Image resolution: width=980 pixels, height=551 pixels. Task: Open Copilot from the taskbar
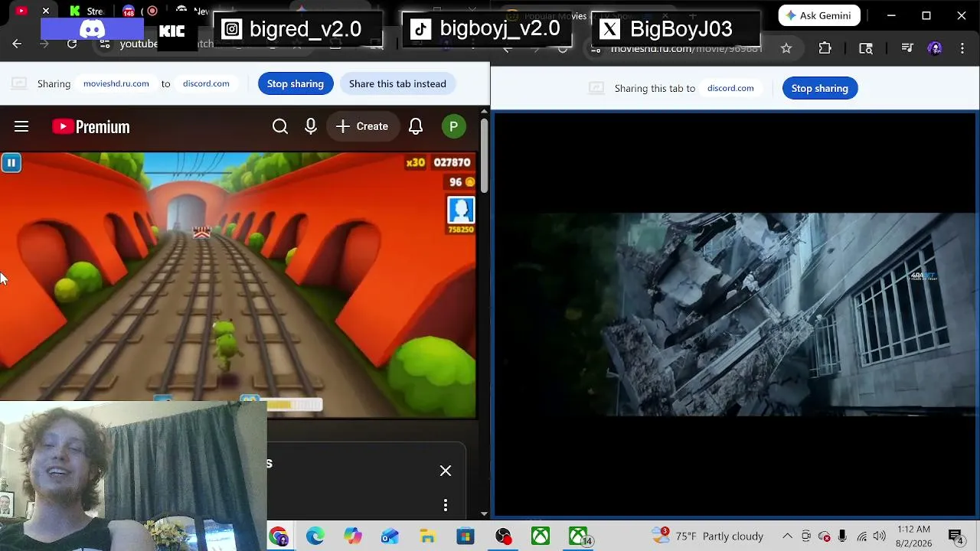(x=352, y=536)
